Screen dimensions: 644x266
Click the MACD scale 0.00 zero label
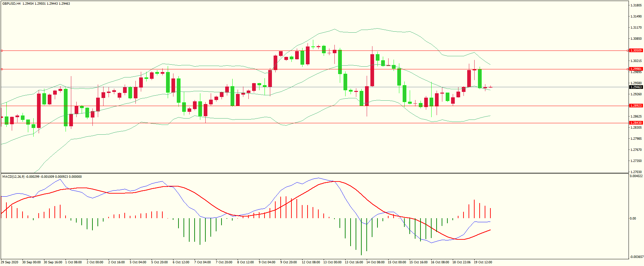coord(633,219)
